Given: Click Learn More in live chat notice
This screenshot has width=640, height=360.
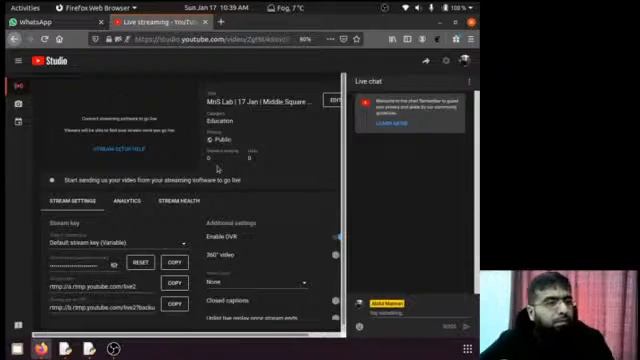Looking at the screenshot, I should click(391, 123).
